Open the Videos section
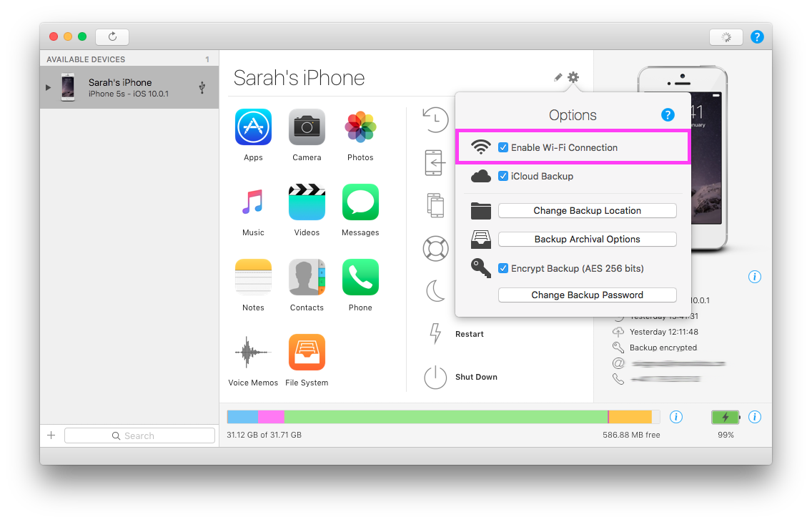The height and width of the screenshot is (522, 812). click(x=307, y=202)
